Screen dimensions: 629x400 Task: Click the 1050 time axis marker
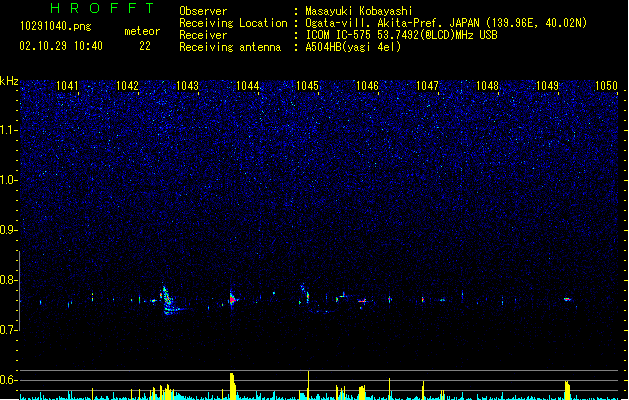click(x=606, y=85)
